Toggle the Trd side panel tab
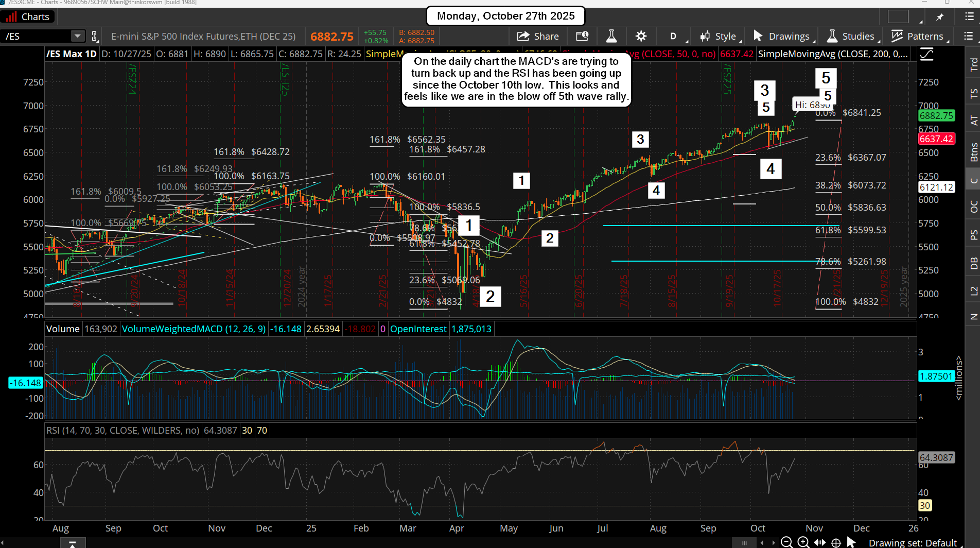The height and width of the screenshot is (548, 980). coord(973,64)
